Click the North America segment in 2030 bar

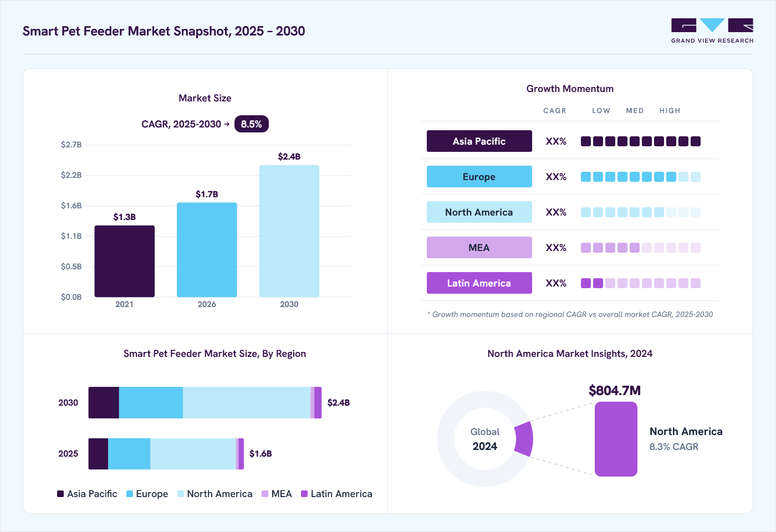point(247,403)
